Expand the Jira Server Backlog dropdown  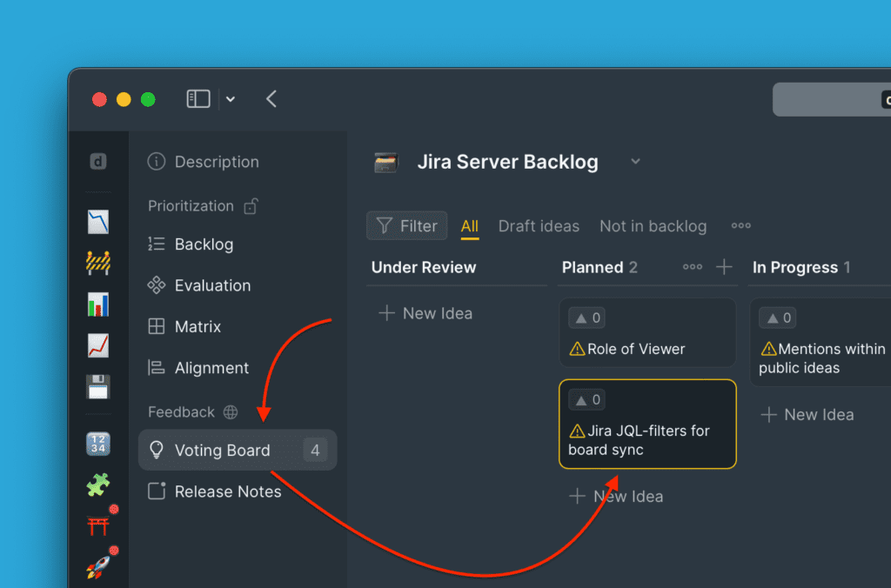(x=635, y=162)
